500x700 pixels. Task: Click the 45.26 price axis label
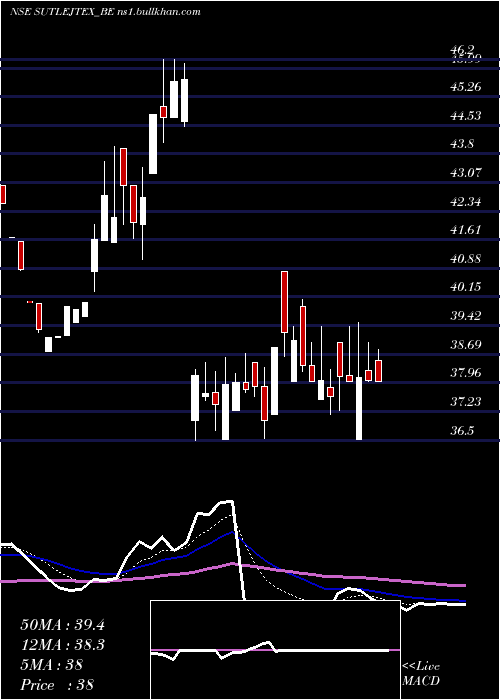pos(466,86)
